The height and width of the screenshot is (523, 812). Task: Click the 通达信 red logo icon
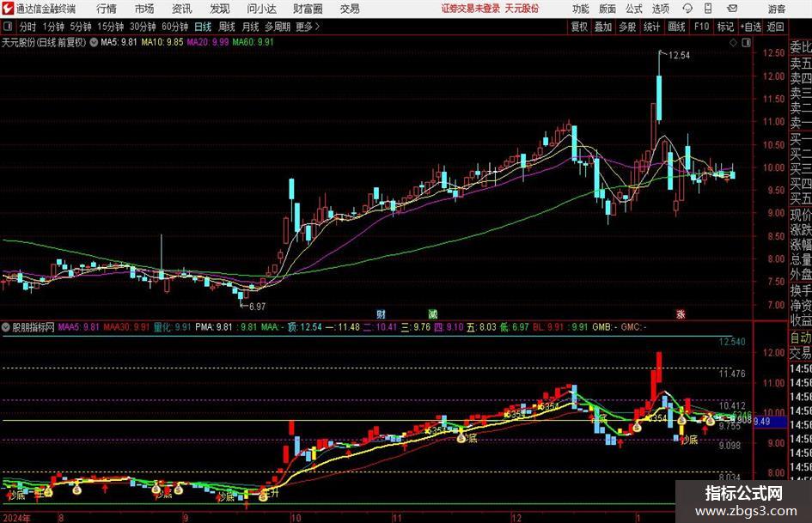coord(8,9)
